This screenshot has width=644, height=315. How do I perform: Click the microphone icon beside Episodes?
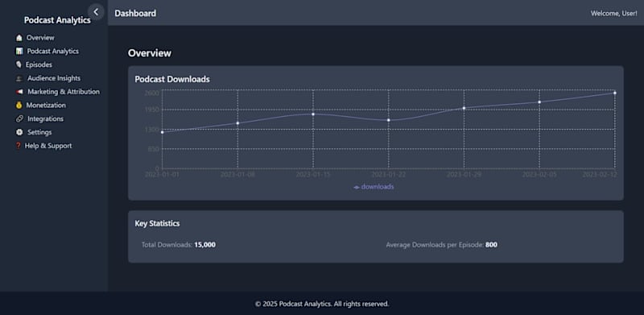[19, 65]
